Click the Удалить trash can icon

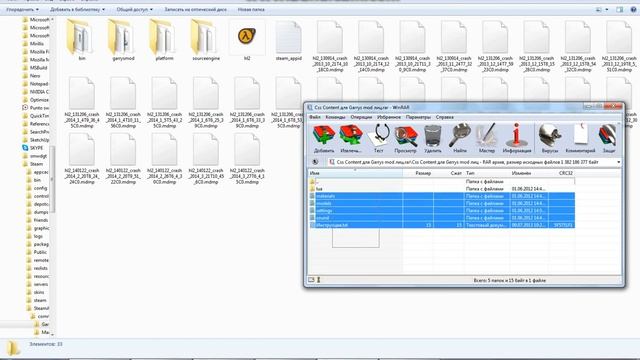point(433,139)
